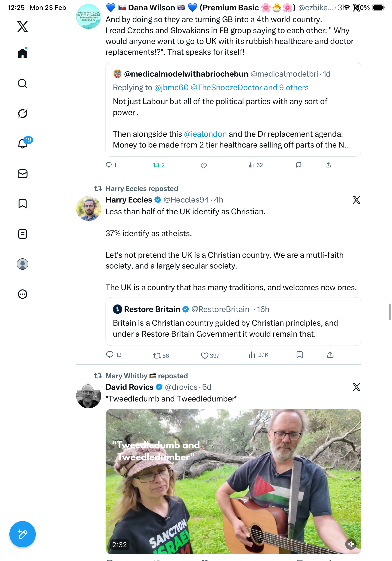392x561 pixels.
Task: Open profile from sidebar avatar
Action: [23, 264]
